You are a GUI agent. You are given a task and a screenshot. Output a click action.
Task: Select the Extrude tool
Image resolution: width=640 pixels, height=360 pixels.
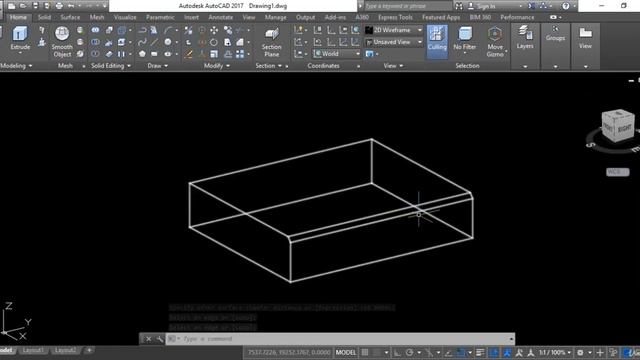[20, 38]
